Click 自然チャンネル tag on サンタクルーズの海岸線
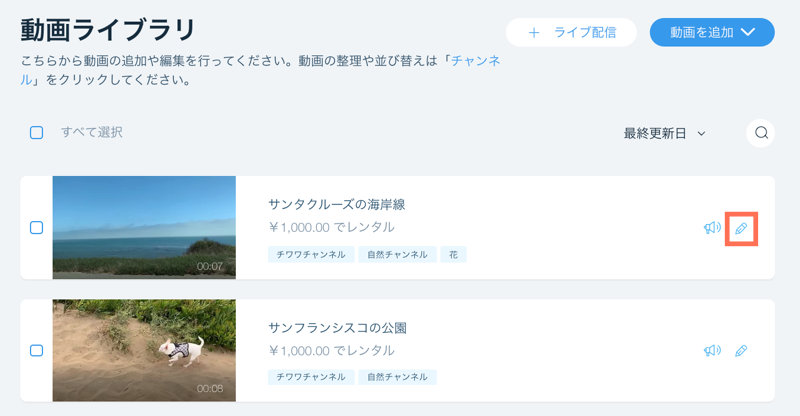Image resolution: width=800 pixels, height=416 pixels. pyautogui.click(x=397, y=254)
